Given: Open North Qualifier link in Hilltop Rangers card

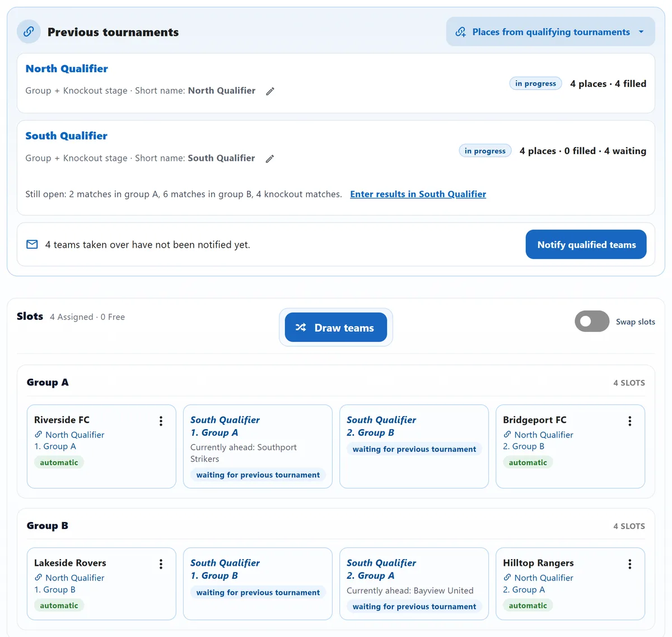Looking at the screenshot, I should [x=544, y=578].
